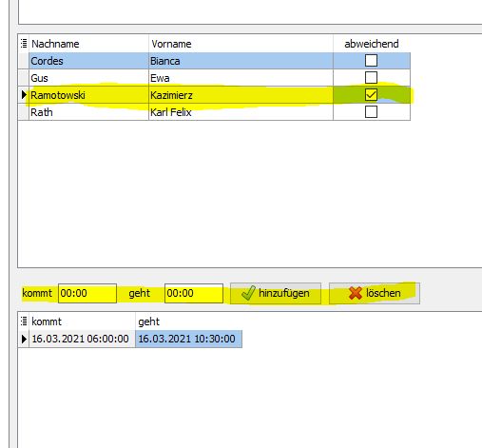Focus the geht time input field
The image size is (482, 448).
[194, 293]
